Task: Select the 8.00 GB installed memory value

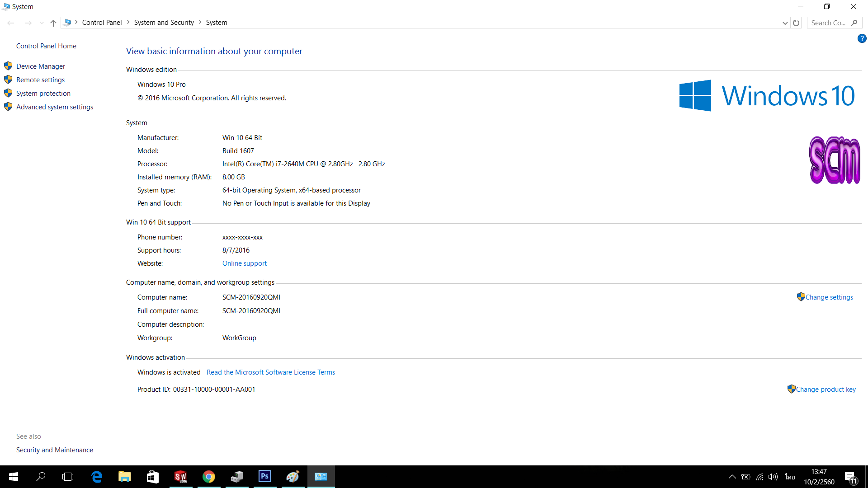Action: point(234,177)
